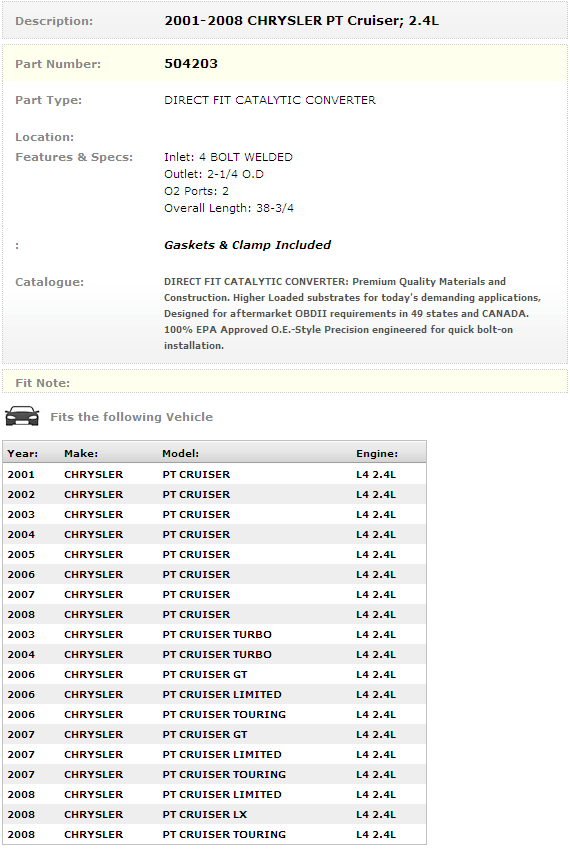Click 2006 PT CRUISER GT model cell
This screenshot has height=863, width=570.
tap(205, 674)
